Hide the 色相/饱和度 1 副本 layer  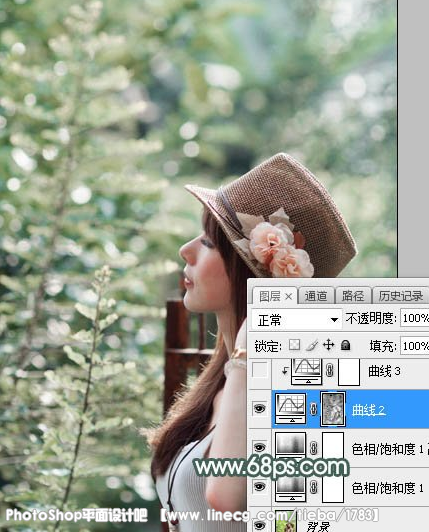click(260, 448)
